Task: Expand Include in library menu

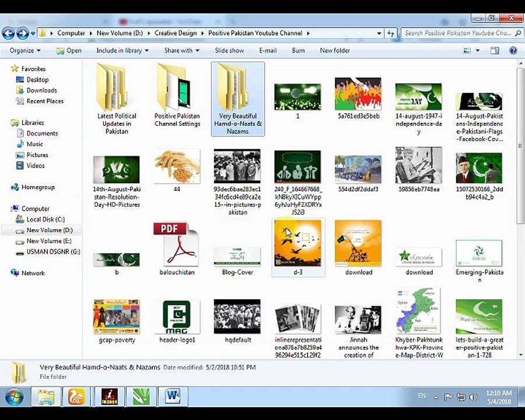Action: pos(123,51)
